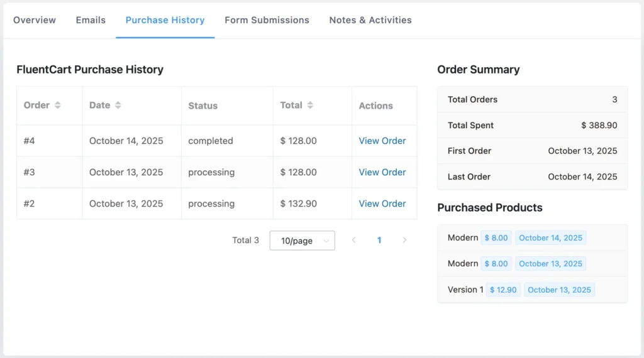Sort the table by Order column
Viewport: 644px width, 358px height.
click(57, 106)
